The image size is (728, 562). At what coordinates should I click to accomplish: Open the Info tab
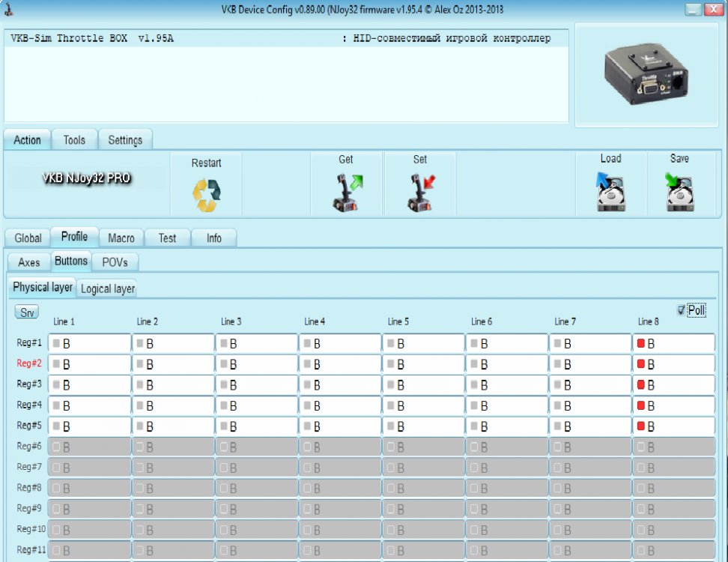tap(214, 238)
